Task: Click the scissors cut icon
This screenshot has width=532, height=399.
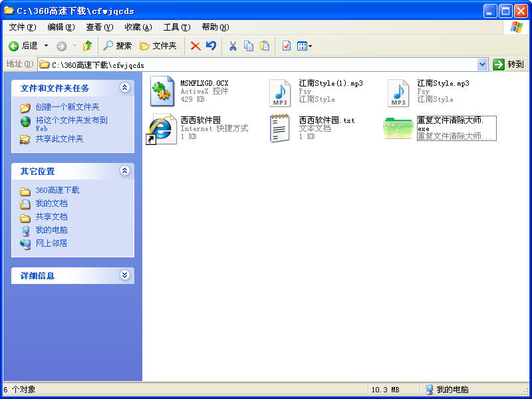Action: pos(233,46)
